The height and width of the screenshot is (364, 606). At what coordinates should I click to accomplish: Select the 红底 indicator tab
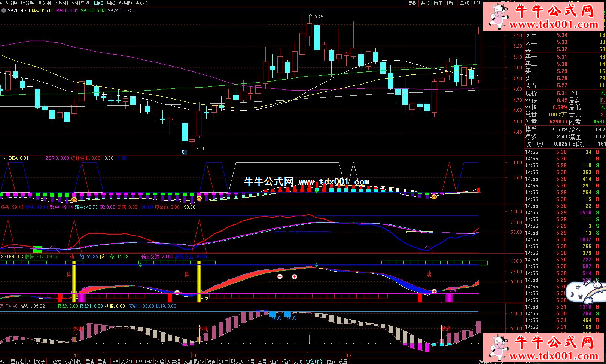pos(274,361)
